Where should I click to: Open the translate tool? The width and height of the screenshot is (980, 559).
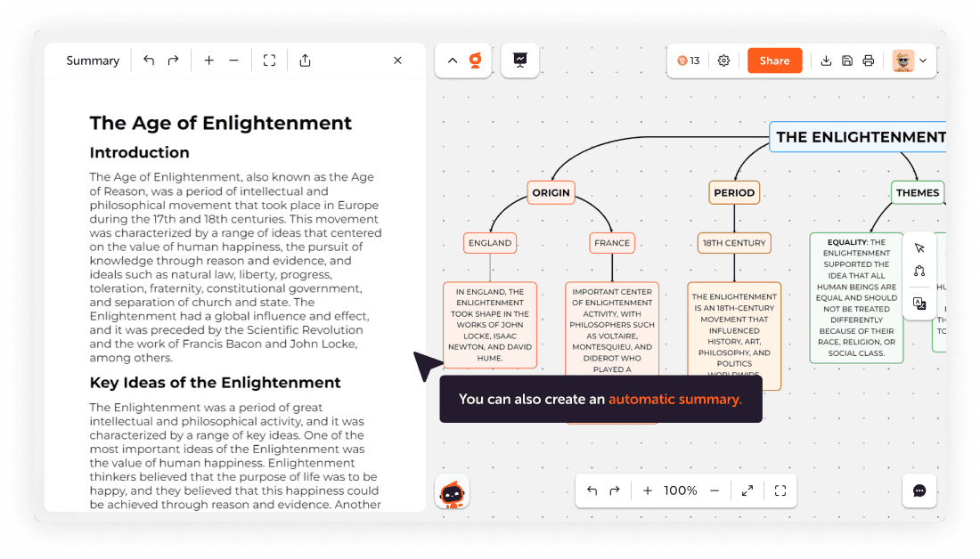pos(920,304)
